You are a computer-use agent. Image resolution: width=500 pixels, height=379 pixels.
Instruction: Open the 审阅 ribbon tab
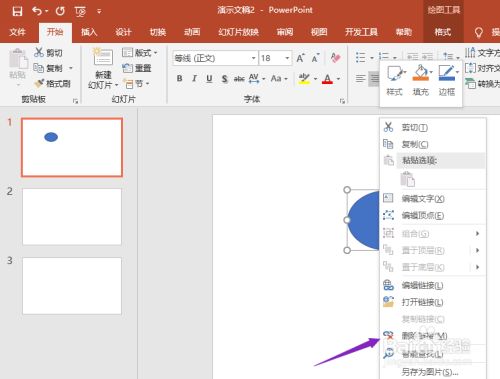(x=285, y=32)
